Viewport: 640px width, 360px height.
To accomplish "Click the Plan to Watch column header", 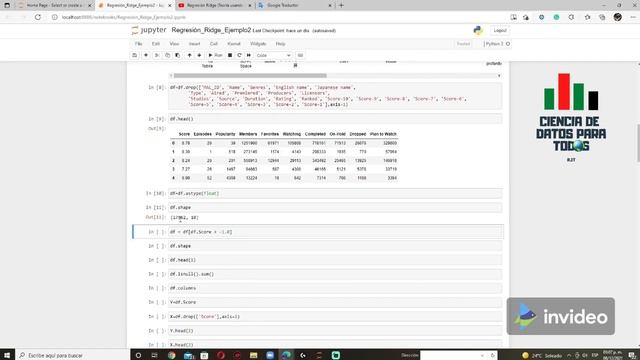I will click(383, 134).
